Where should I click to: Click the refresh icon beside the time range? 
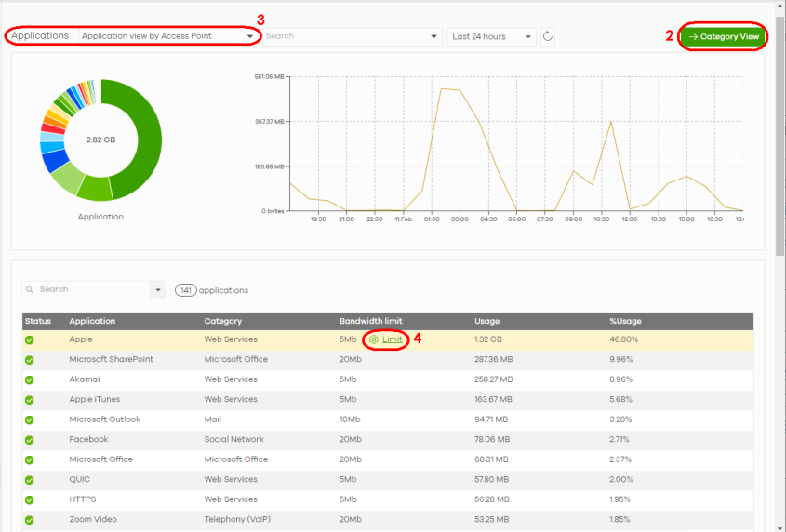pos(548,36)
